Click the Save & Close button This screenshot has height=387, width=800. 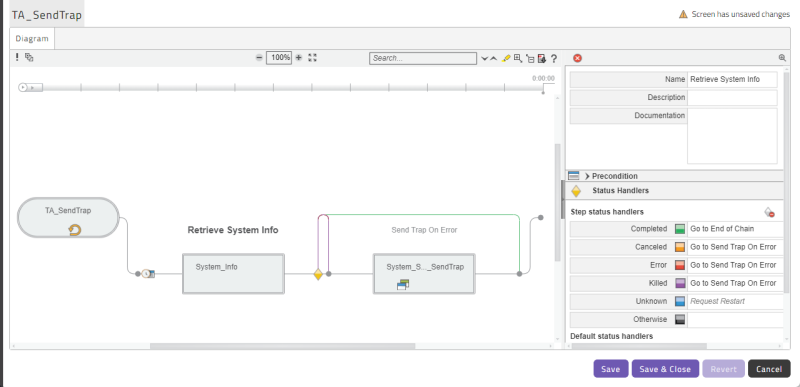click(x=665, y=369)
